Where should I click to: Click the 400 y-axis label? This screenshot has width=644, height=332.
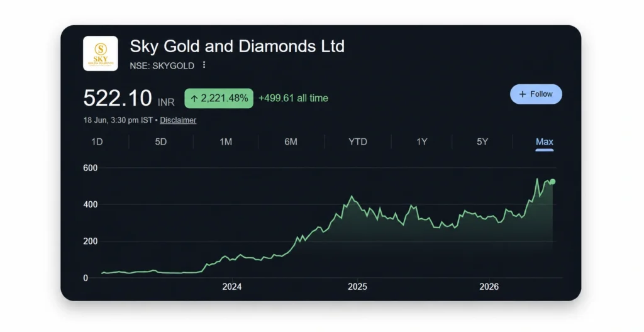point(91,204)
